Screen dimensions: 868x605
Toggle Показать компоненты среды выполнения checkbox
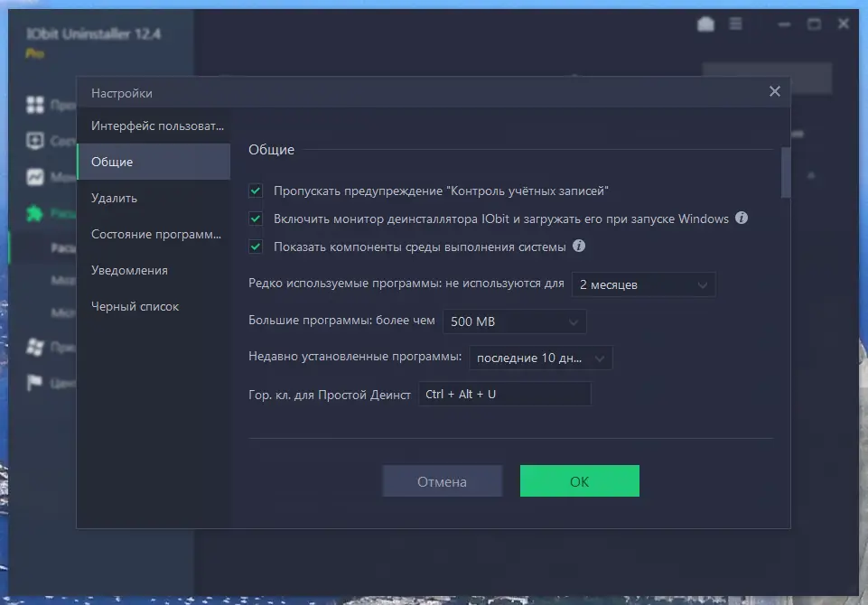[x=256, y=247]
